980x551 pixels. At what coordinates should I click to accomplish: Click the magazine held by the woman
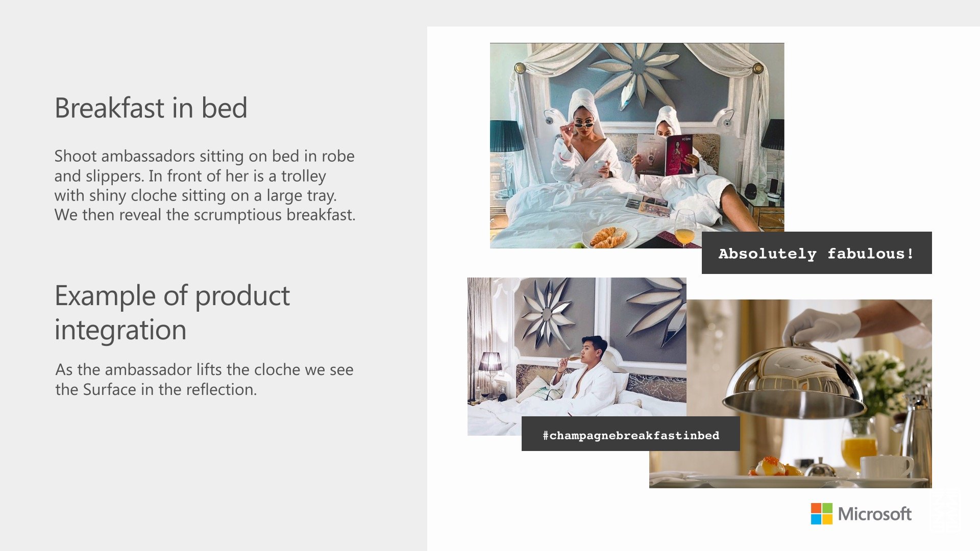[x=666, y=155]
